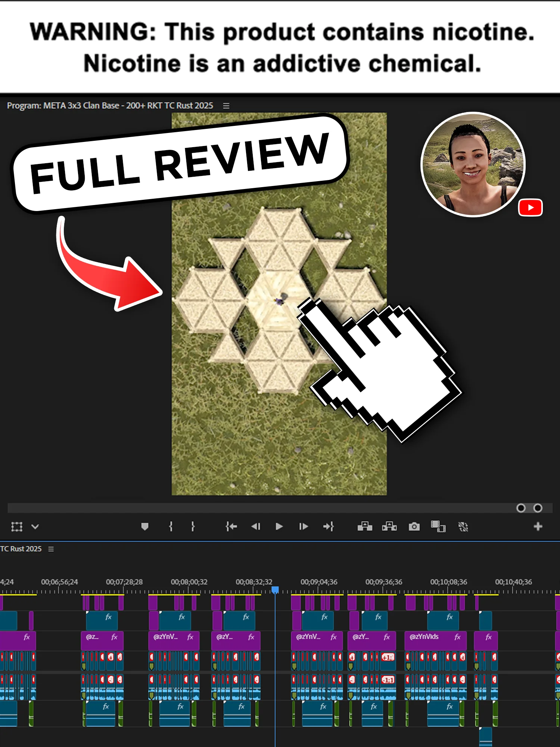This screenshot has width=560, height=747.
Task: Step forward one frame
Action: pyautogui.click(x=303, y=527)
